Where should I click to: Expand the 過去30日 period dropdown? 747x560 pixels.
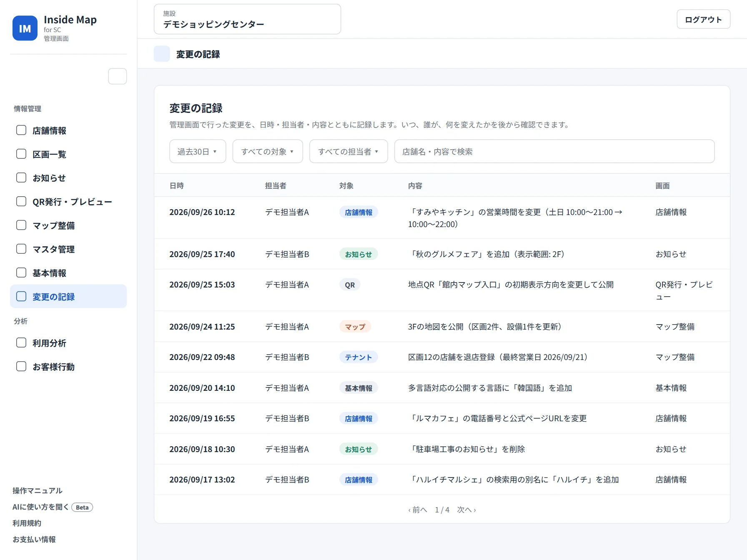coord(198,151)
